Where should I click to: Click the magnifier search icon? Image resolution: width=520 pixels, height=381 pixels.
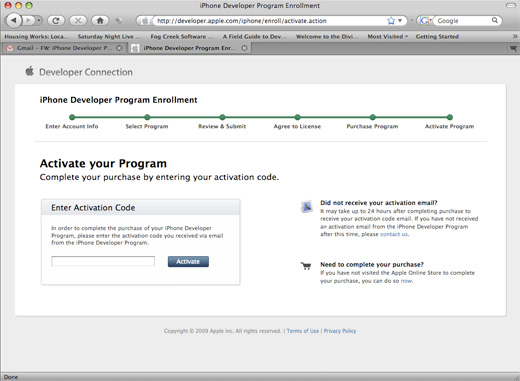pos(495,21)
